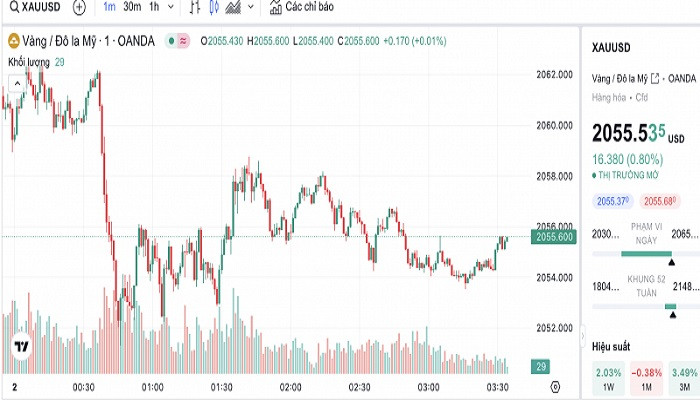Select the 1m interval
Viewport: 700px width, 400px height.
tap(109, 7)
